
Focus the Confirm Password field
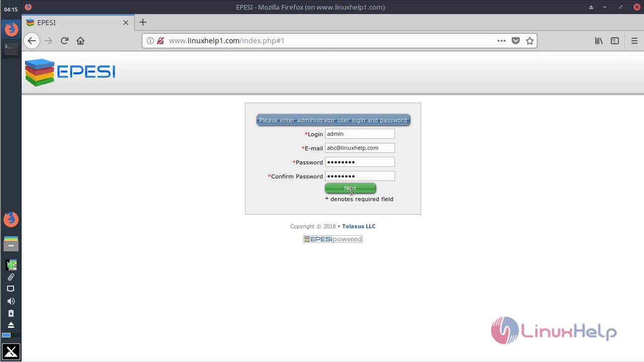360,176
